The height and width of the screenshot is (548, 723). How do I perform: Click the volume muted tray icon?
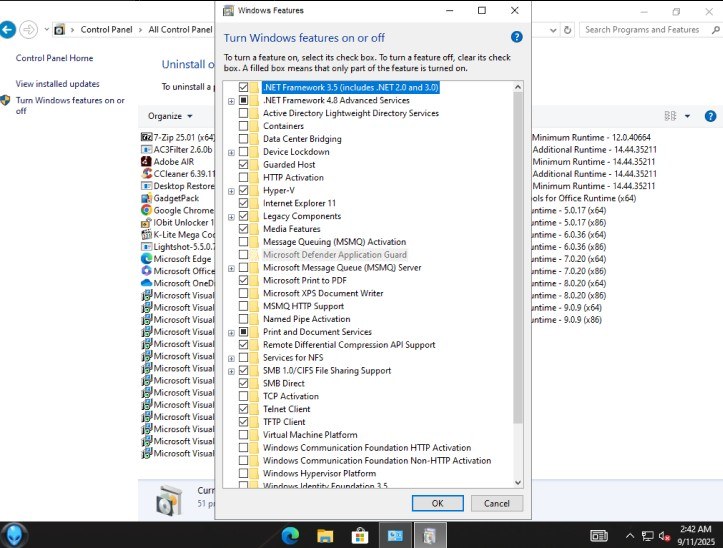point(664,536)
